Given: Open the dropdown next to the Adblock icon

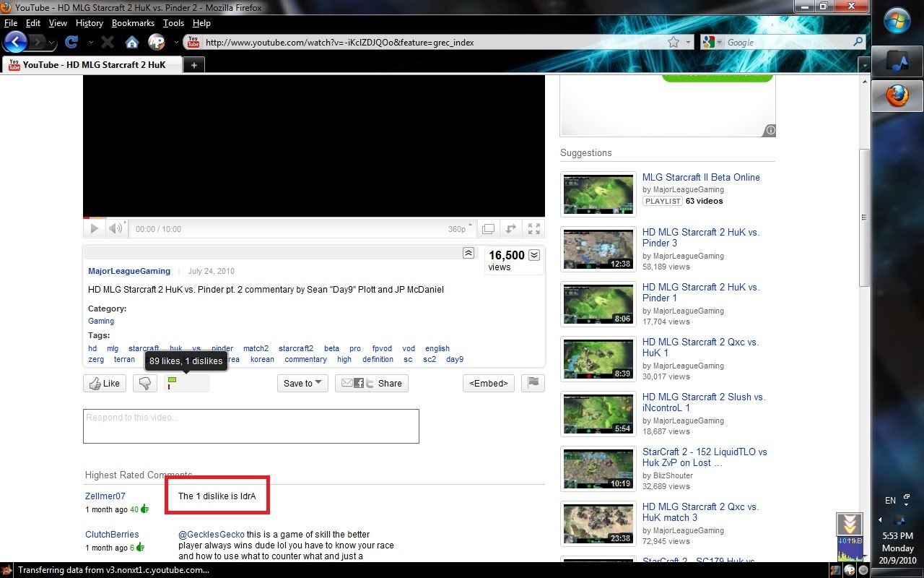Looking at the screenshot, I should (x=175, y=42).
